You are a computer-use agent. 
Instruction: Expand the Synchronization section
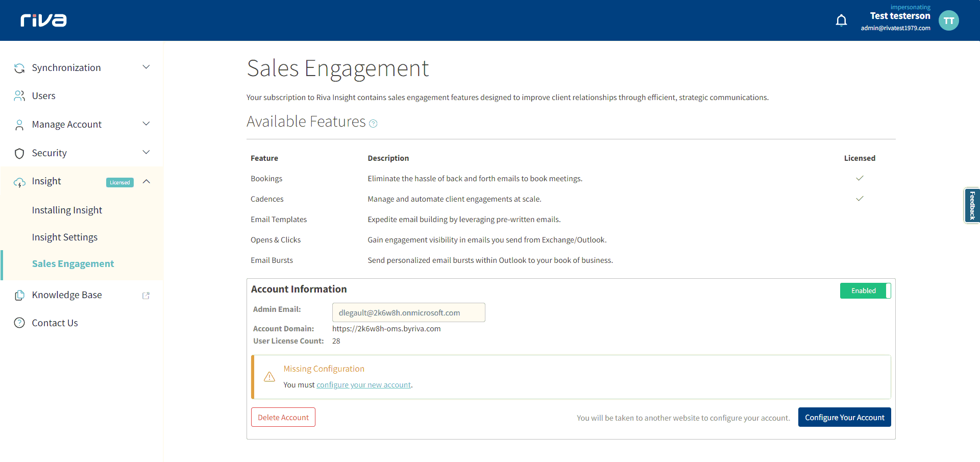146,67
